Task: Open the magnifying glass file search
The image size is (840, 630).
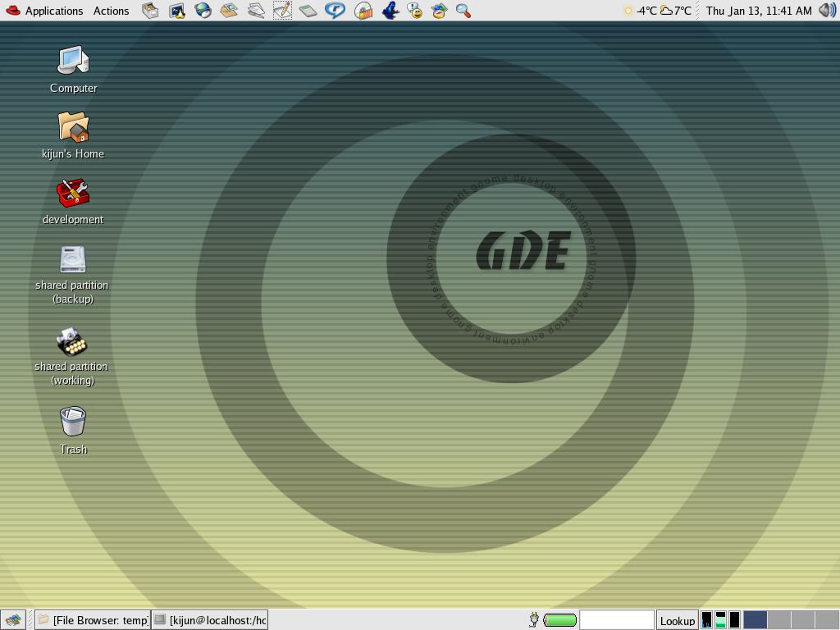Action: pos(463,11)
